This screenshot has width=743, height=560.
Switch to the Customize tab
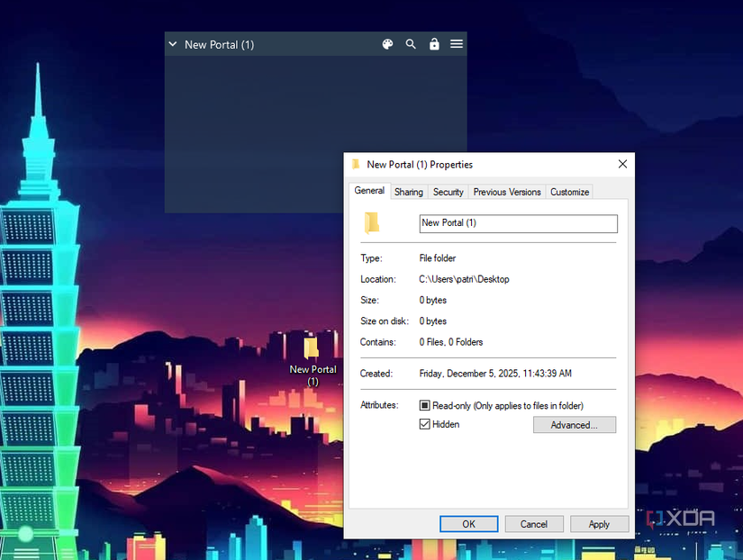[569, 191]
